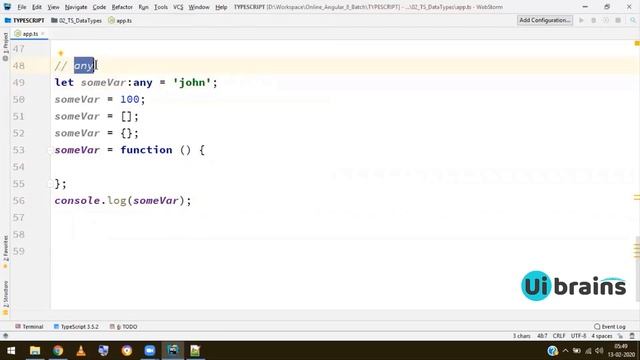The width and height of the screenshot is (640, 360).
Task: Click the yellow lightbulb intention icon
Action: pyautogui.click(x=61, y=53)
